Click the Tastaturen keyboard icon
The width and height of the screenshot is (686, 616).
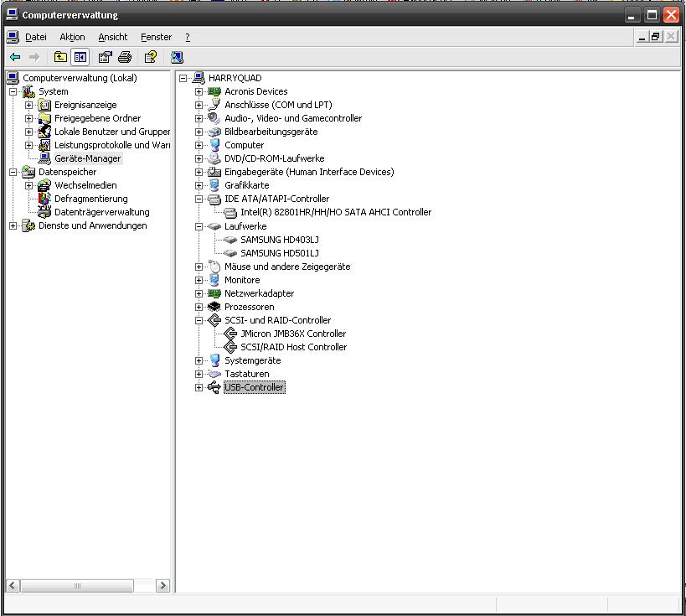[x=214, y=374]
